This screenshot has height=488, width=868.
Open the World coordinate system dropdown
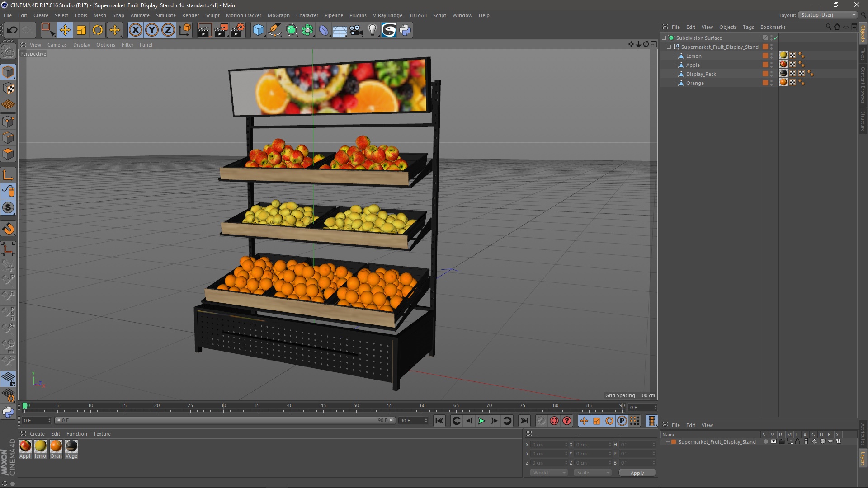point(549,473)
